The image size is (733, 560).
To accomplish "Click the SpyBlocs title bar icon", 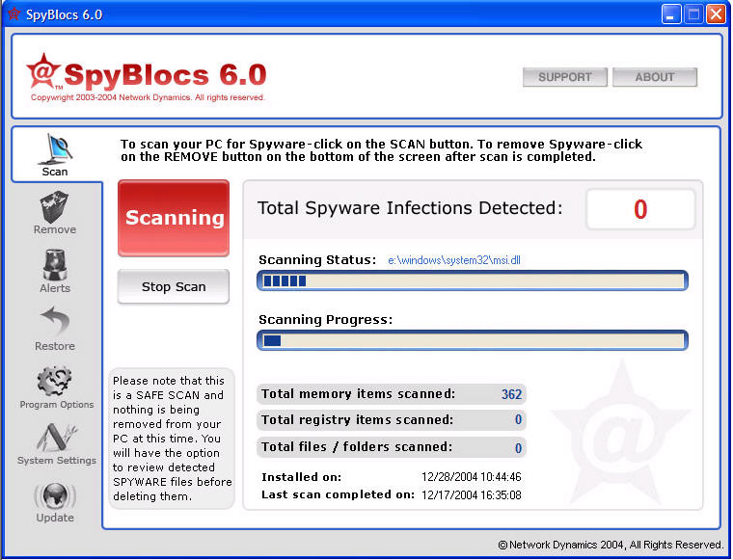I will point(14,14).
